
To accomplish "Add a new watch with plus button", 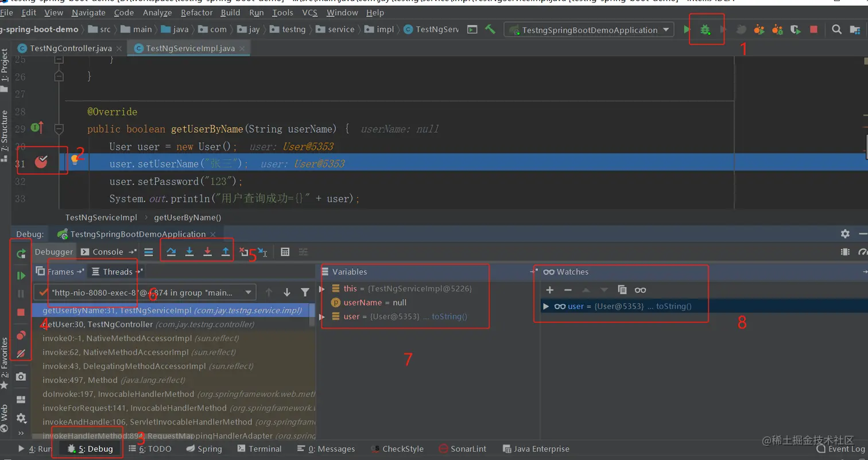I will tap(549, 290).
